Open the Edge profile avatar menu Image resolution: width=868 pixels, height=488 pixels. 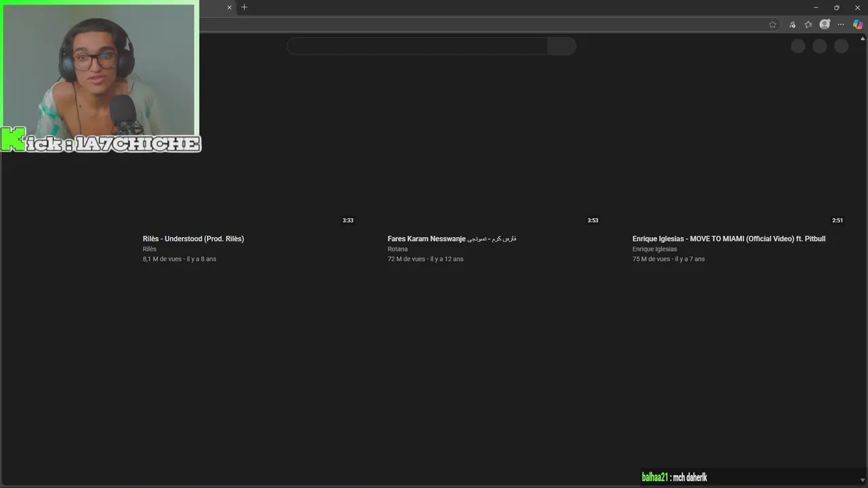coord(825,24)
